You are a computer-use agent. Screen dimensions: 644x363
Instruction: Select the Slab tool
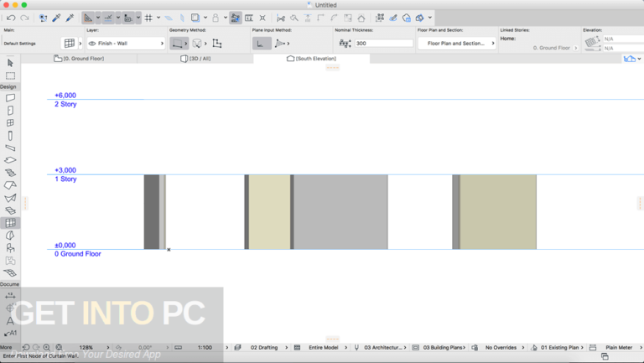coord(10,160)
